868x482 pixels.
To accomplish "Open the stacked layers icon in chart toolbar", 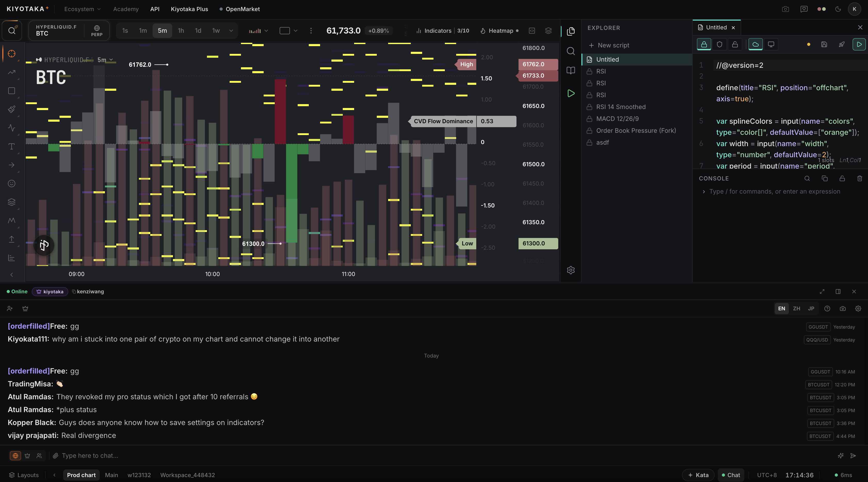I will 548,31.
